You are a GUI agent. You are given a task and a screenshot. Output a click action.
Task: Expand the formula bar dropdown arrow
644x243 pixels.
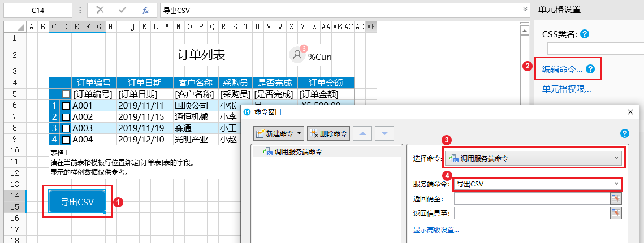coord(525,10)
